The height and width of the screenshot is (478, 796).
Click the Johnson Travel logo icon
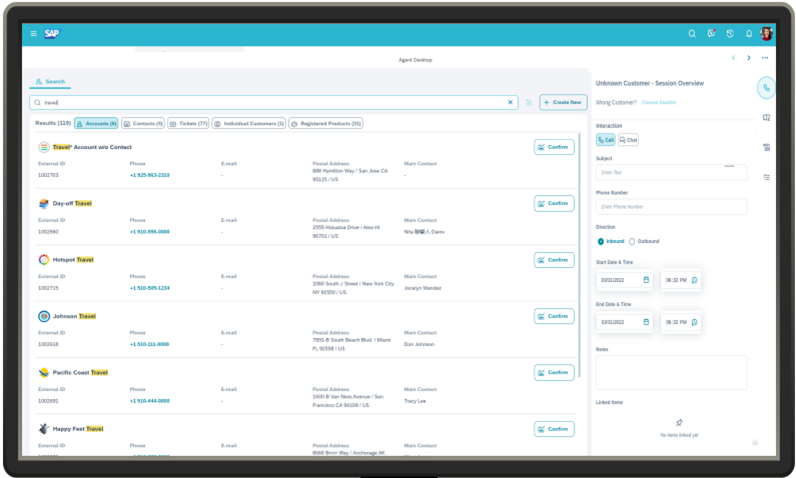[44, 317]
